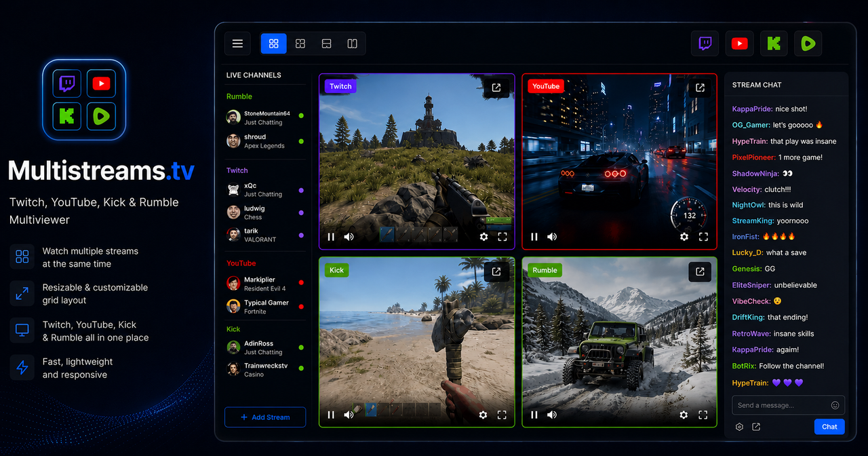Fullscreen the Rumble stream
The width and height of the screenshot is (868, 456).
point(703,415)
